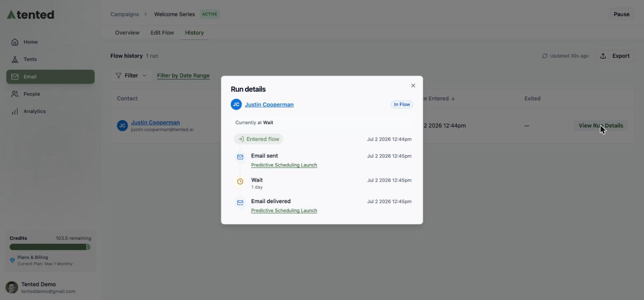The height and width of the screenshot is (300, 644).
Task: Click the Plans & Billing diamond icon
Action: click(12, 260)
